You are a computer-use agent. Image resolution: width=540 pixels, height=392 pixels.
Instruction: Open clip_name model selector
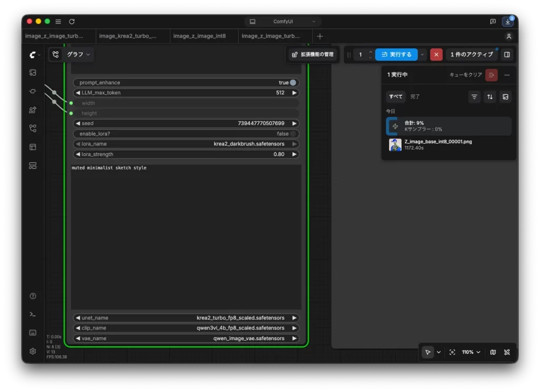(x=186, y=328)
